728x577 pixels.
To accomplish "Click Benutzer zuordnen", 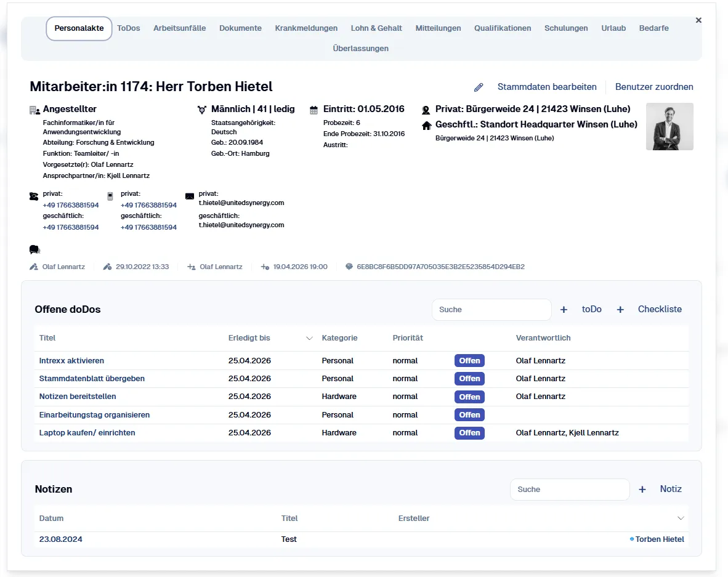I will (654, 87).
